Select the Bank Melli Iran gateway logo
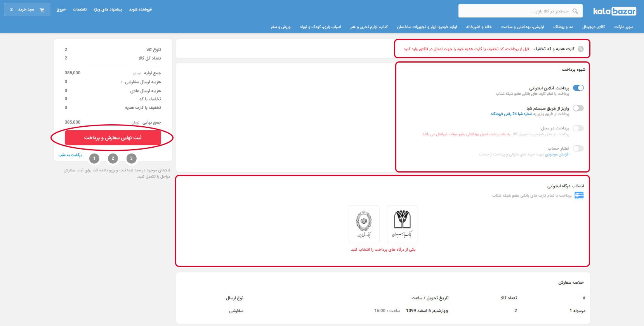 364,224
